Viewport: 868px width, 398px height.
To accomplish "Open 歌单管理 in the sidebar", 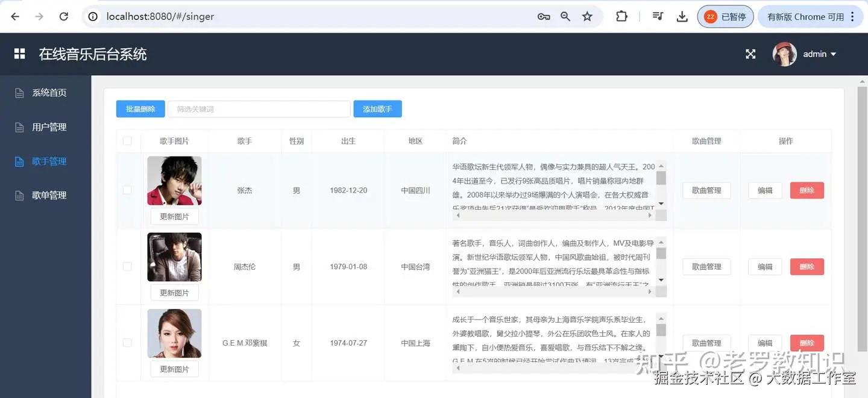I will point(49,195).
